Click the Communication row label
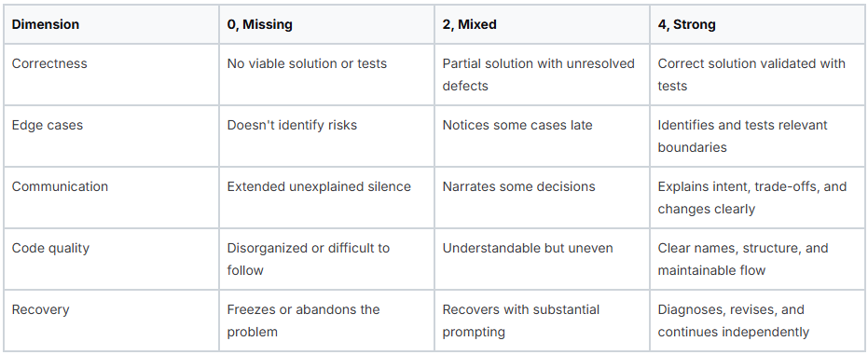This screenshot has width=868, height=355. [111, 198]
